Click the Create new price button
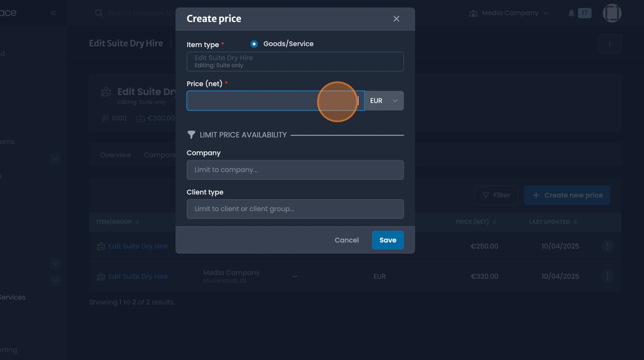This screenshot has width=644, height=360. click(x=567, y=195)
